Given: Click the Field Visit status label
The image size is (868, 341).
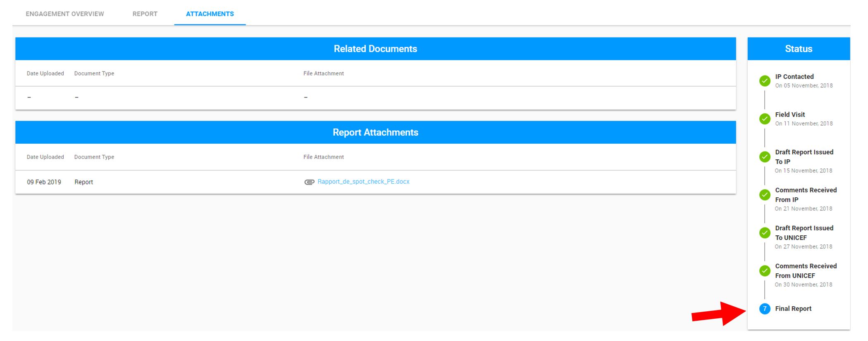Looking at the screenshot, I should [x=790, y=115].
